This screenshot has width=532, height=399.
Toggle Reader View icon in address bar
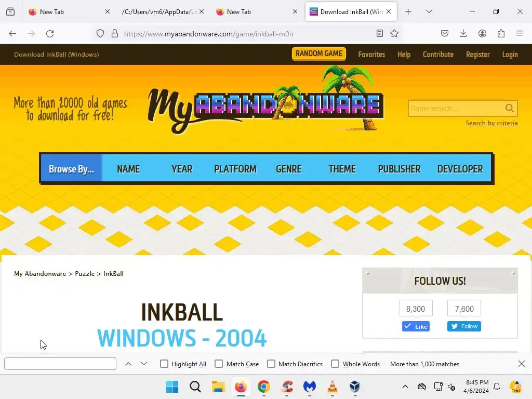[x=380, y=33]
